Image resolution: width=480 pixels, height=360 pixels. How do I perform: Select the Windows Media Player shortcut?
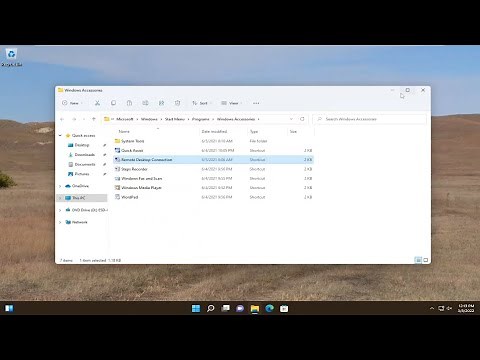pyautogui.click(x=213, y=188)
